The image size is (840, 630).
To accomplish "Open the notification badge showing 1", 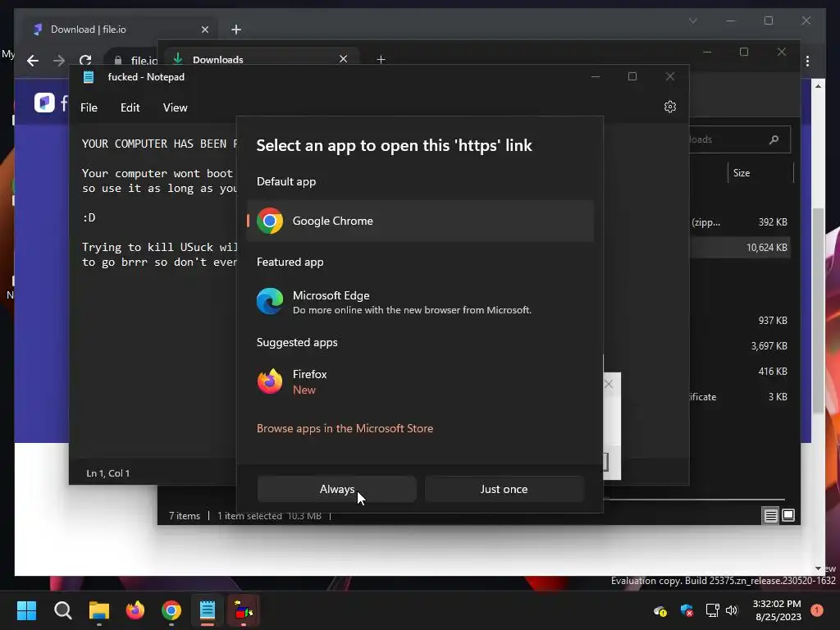I will 816,610.
